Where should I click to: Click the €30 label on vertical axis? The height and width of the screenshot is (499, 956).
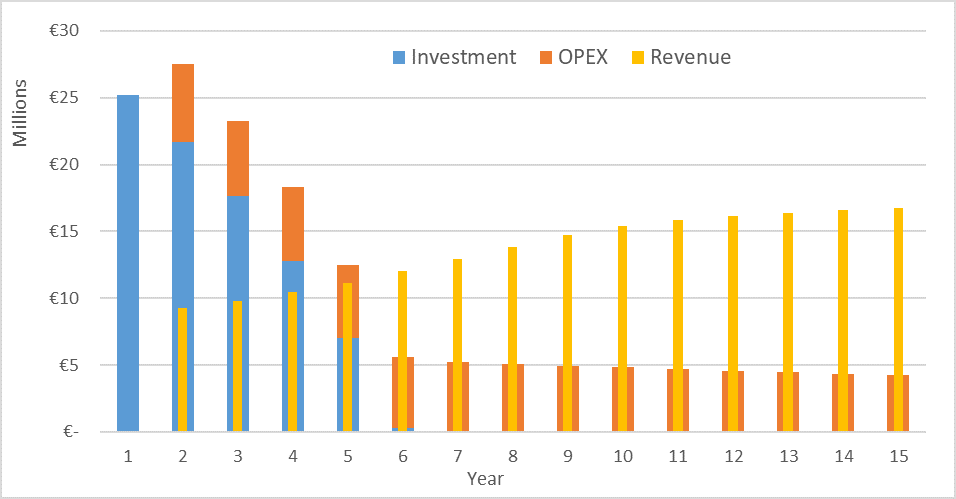pyautogui.click(x=65, y=31)
